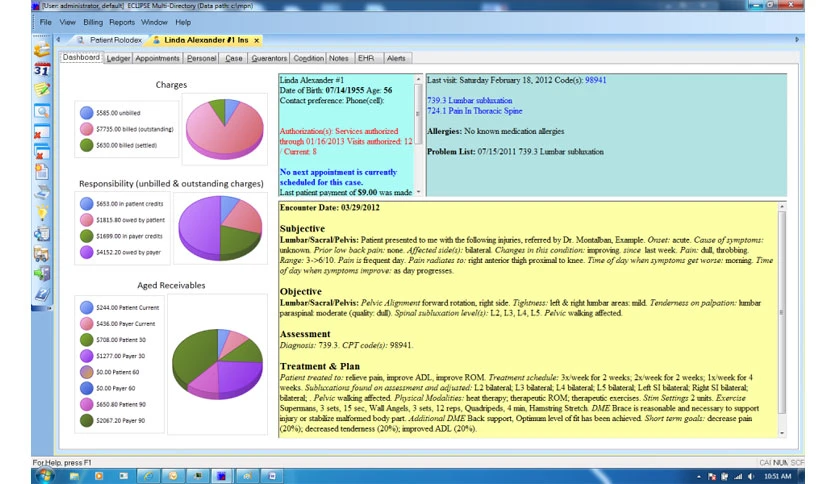Click the Charges pie chart
The height and width of the screenshot is (484, 836).
(x=224, y=129)
